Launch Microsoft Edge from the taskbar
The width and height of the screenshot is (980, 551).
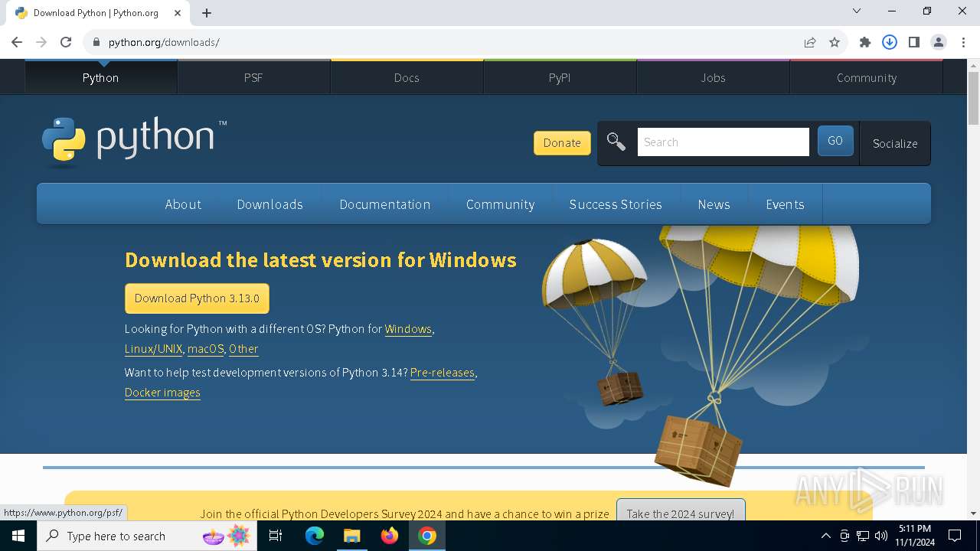(315, 536)
